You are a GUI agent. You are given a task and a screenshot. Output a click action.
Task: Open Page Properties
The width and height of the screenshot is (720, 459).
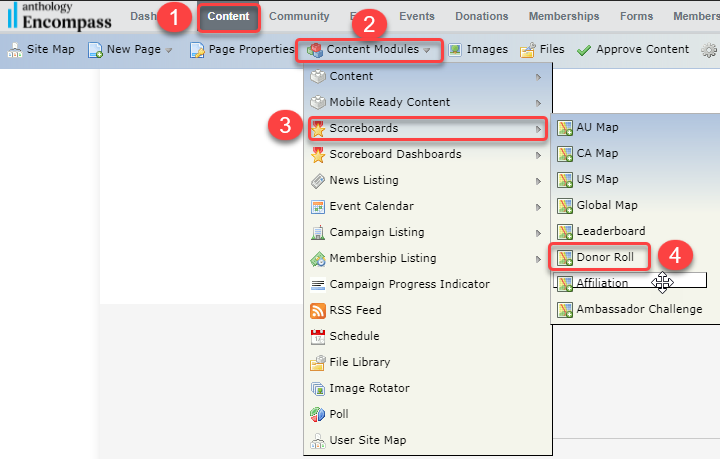pyautogui.click(x=241, y=49)
